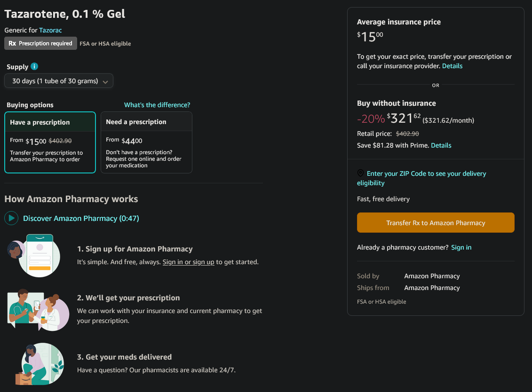The height and width of the screenshot is (392, 532).
Task: Click the sign-up phone illustration
Action: [x=35, y=255]
